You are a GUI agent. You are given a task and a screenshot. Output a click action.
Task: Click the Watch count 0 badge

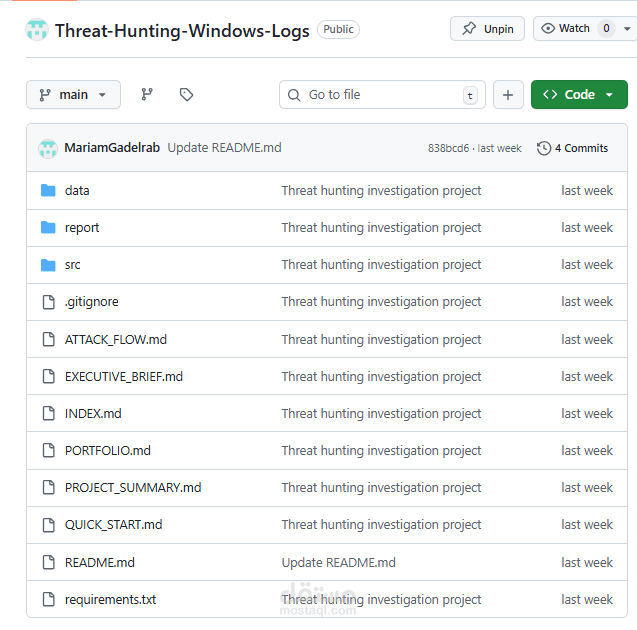point(606,28)
